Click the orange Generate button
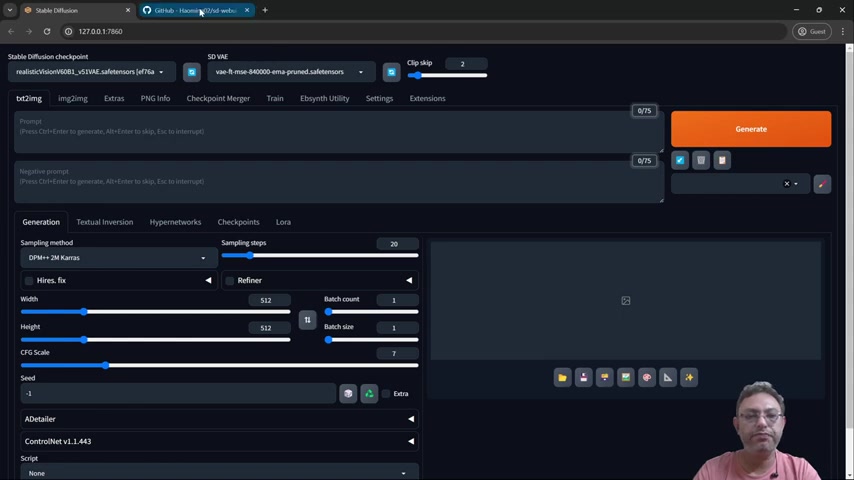The height and width of the screenshot is (480, 854). click(751, 129)
